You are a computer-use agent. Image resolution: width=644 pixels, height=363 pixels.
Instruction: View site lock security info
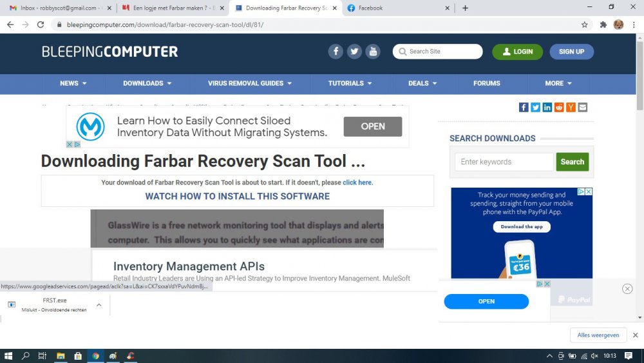point(59,25)
